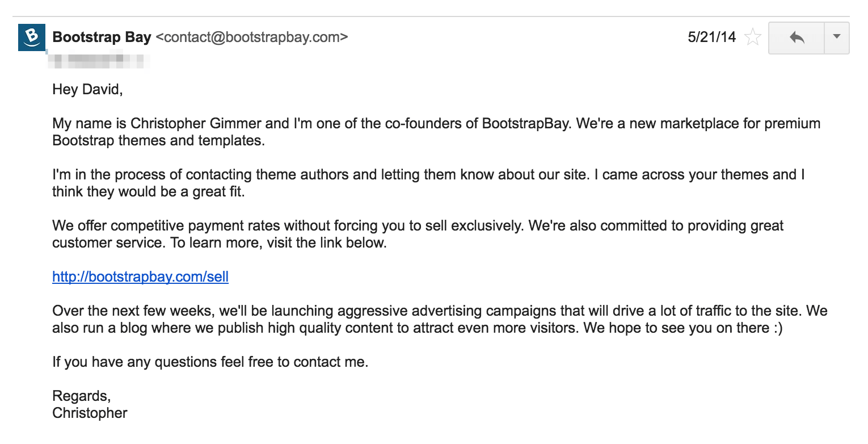Open the more options dropdown beside reply

(836, 37)
